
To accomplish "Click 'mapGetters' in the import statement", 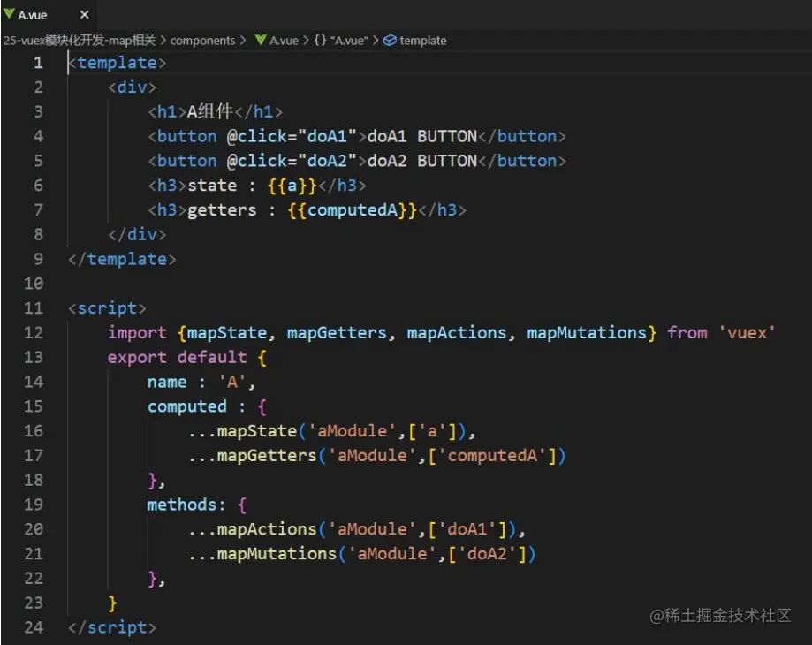I will coord(337,332).
